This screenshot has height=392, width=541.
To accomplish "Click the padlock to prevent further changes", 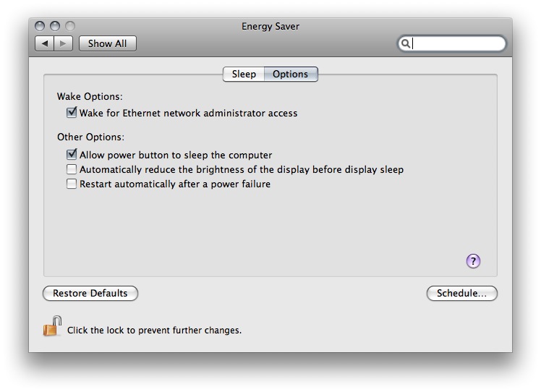I will tap(52, 325).
